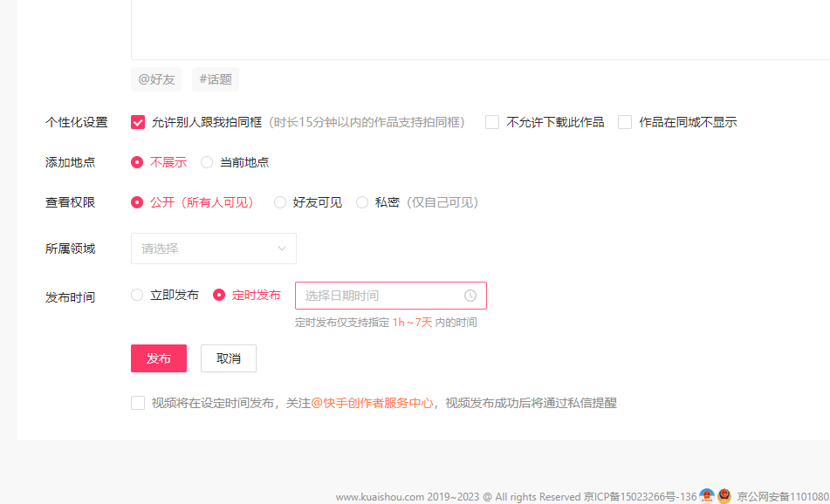
Task: Select 好友可见 visibility option
Action: pyautogui.click(x=279, y=202)
